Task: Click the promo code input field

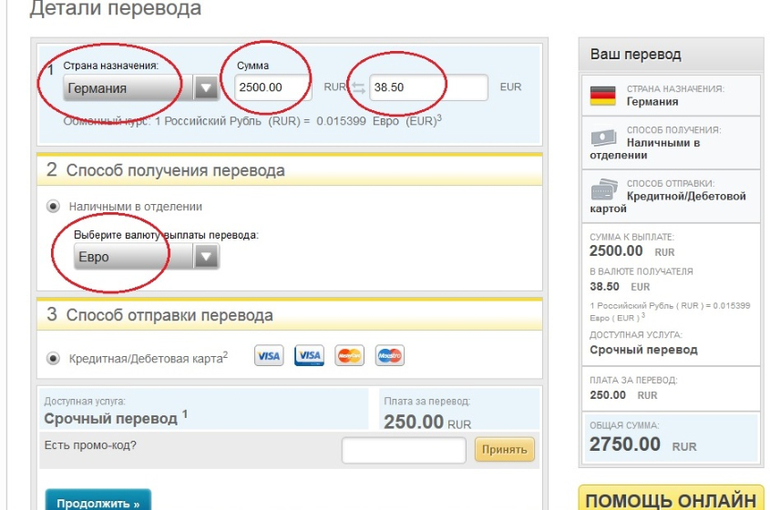Action: [403, 449]
